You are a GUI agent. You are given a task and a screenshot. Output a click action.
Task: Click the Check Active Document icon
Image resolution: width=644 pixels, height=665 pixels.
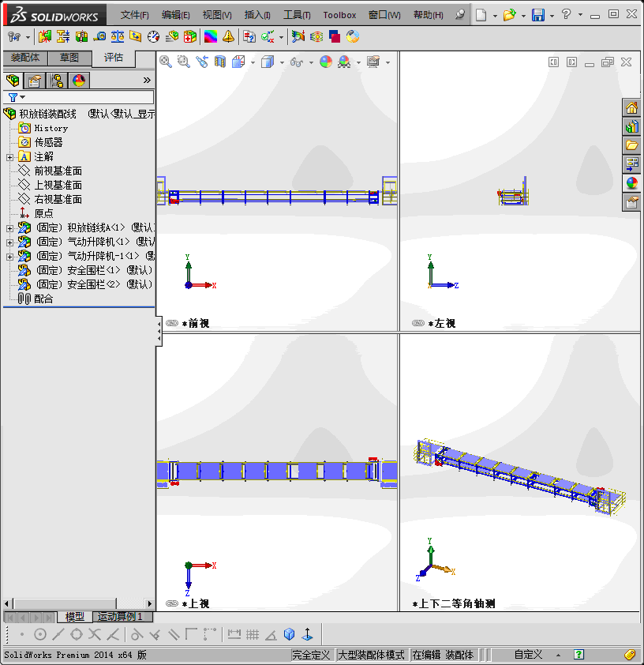[268, 37]
